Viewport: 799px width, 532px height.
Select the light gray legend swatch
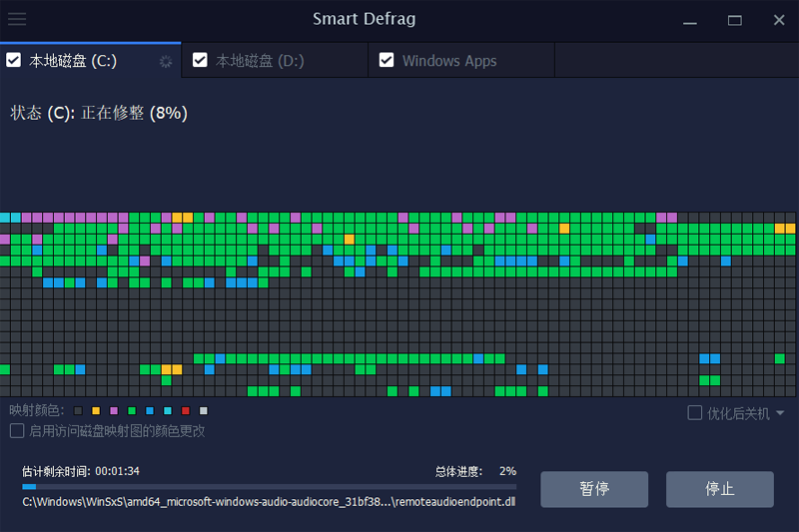[x=204, y=411]
